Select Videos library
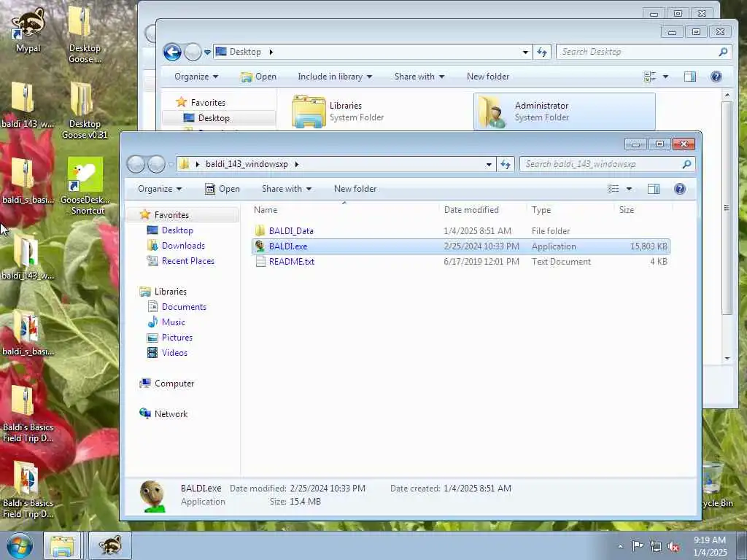747x560 pixels. click(x=174, y=353)
